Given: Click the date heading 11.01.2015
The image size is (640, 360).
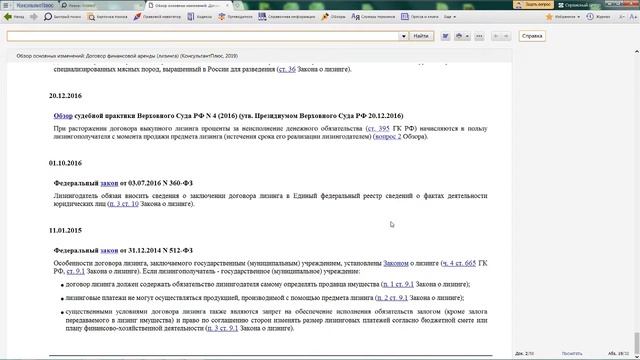Looking at the screenshot, I should point(65,230).
